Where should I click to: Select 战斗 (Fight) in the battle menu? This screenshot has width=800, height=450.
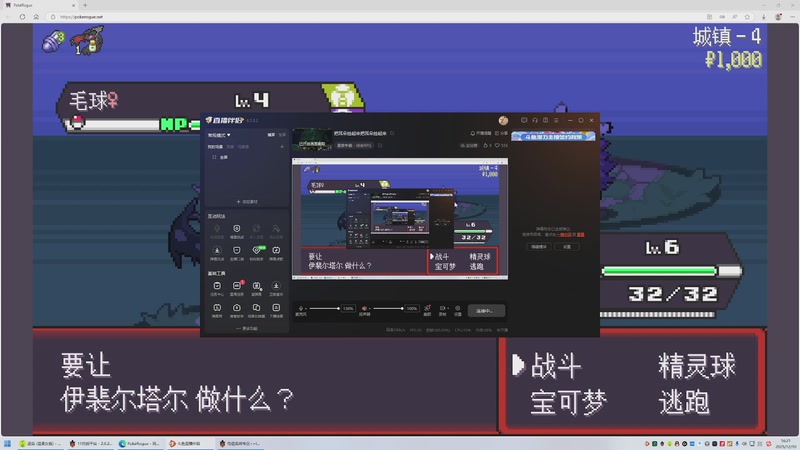[556, 365]
